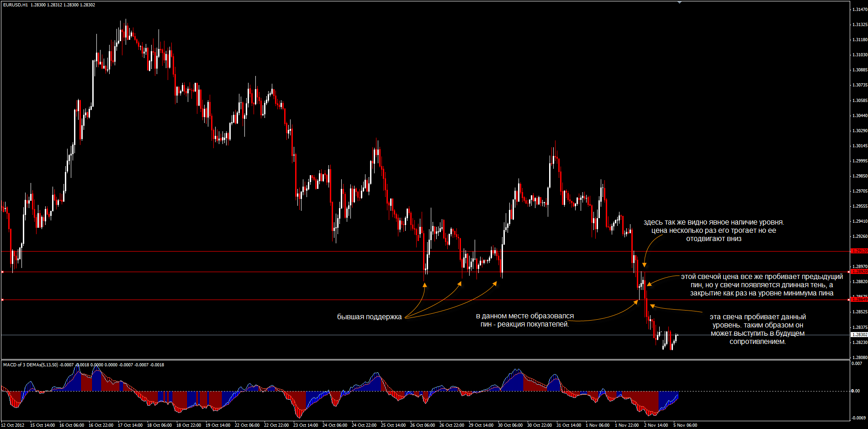868x429 pixels.
Task: Click the red 1.28920 price level tag
Action: point(859,272)
